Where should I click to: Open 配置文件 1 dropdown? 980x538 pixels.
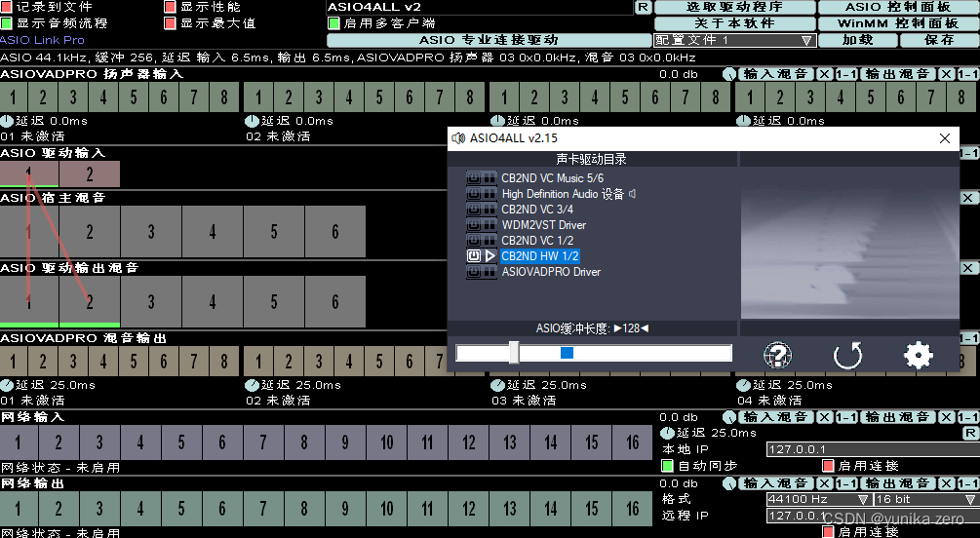point(735,40)
